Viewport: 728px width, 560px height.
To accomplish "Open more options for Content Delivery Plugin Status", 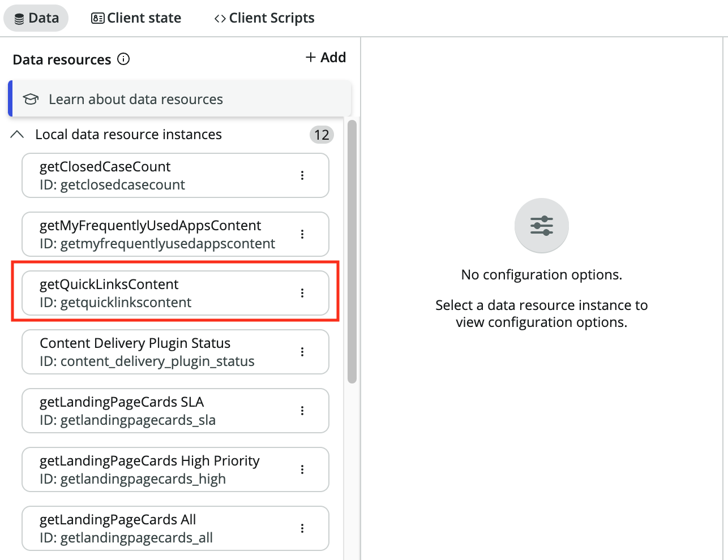I will tap(302, 352).
